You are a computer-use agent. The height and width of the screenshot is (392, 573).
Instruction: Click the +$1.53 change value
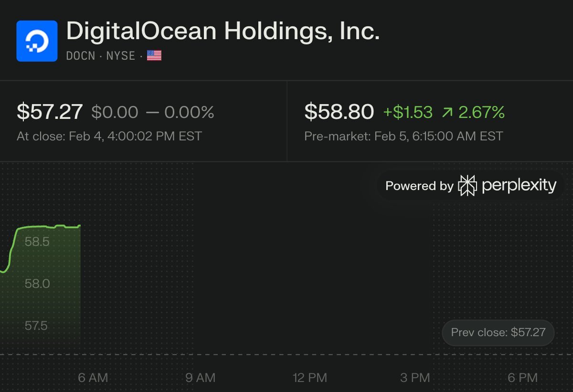408,113
